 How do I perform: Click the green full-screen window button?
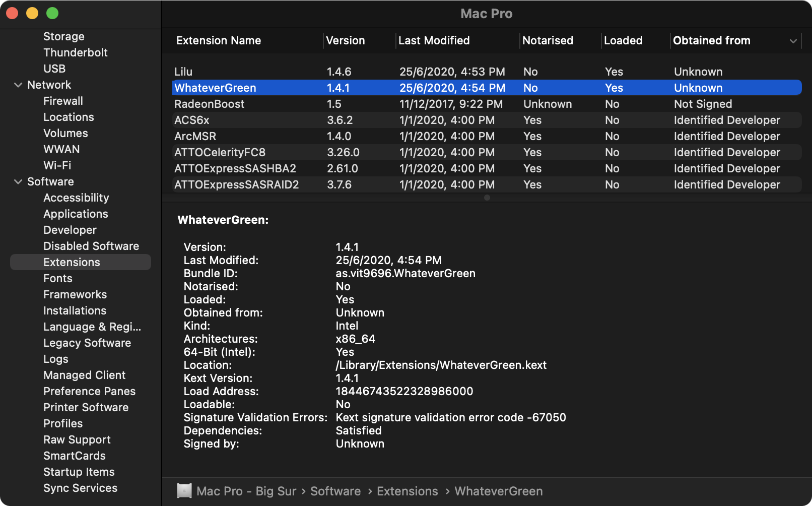click(x=52, y=13)
